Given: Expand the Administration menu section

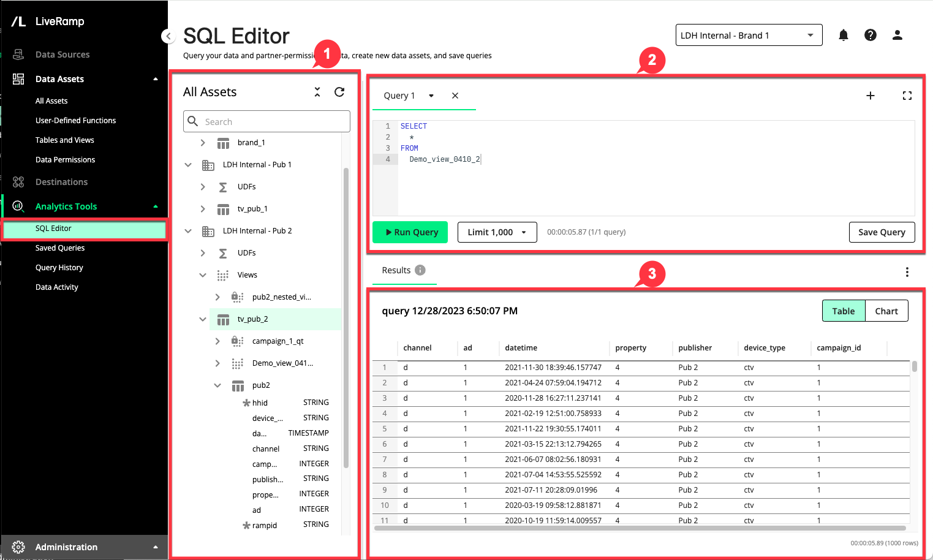Looking at the screenshot, I should click(156, 547).
